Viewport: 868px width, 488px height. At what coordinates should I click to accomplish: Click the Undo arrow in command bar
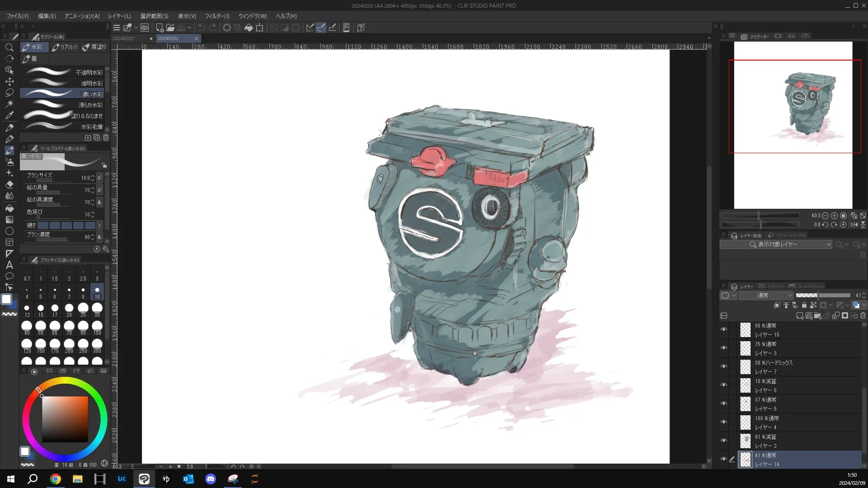click(x=202, y=28)
